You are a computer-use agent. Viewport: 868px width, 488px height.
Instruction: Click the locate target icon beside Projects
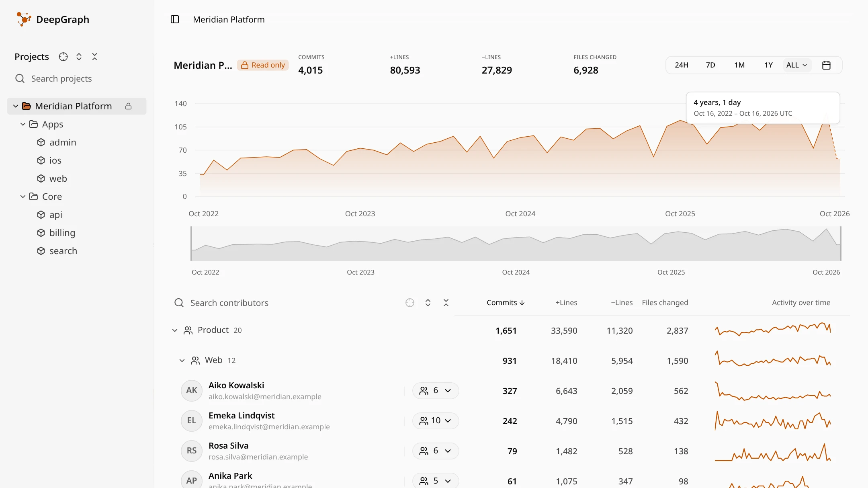pos(63,57)
